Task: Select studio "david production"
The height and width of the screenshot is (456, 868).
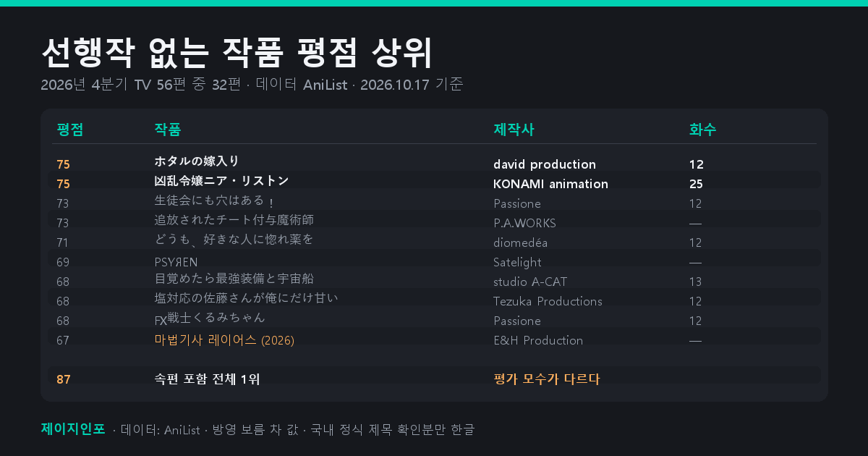Action: point(545,165)
